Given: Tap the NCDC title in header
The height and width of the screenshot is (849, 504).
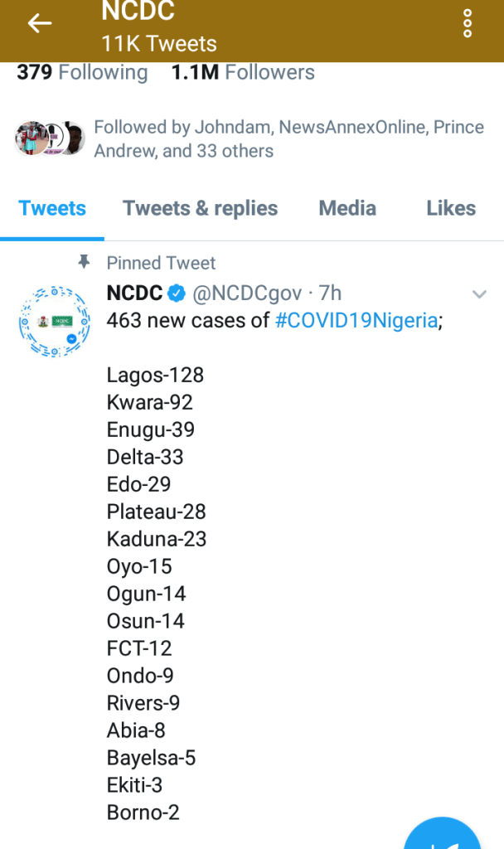Looking at the screenshot, I should point(138,12).
